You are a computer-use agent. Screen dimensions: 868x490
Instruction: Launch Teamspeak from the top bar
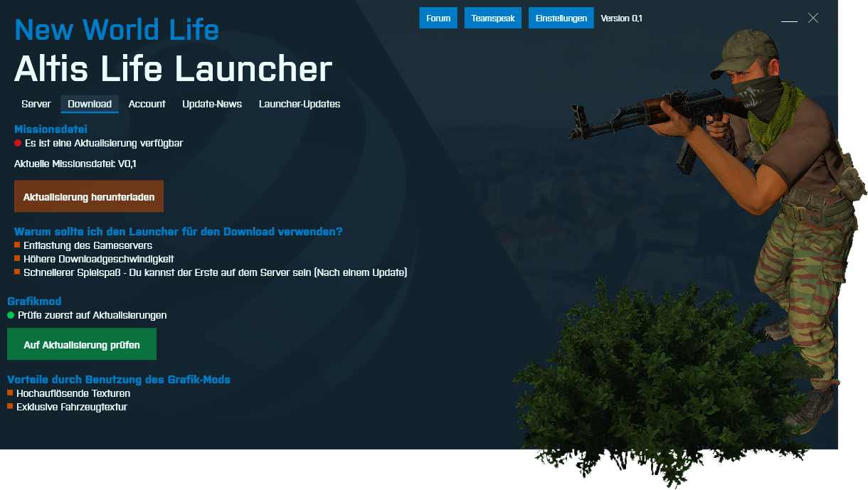point(493,18)
